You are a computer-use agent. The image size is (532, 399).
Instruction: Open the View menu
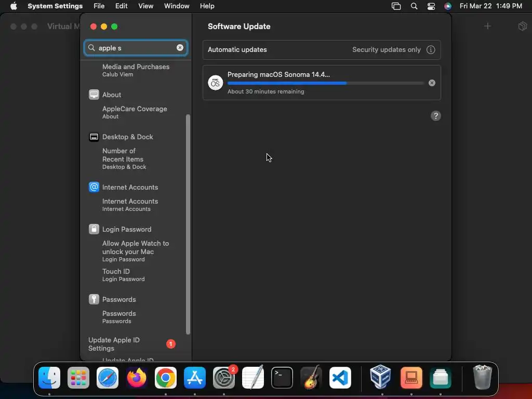[x=145, y=6]
